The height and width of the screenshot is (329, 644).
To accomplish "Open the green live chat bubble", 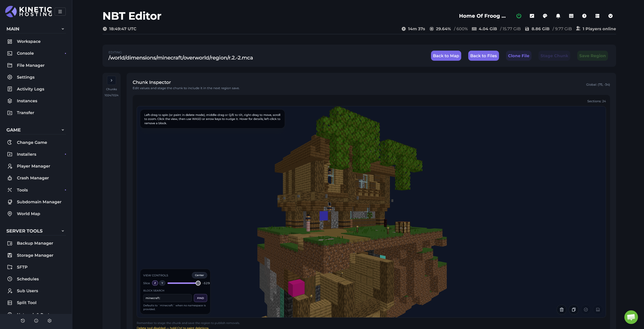I will tap(631, 317).
